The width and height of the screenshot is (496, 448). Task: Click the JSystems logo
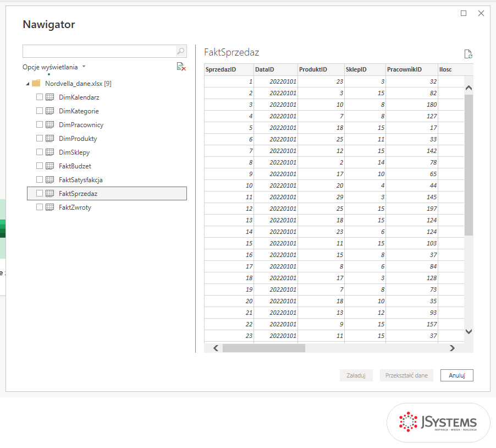pyautogui.click(x=438, y=422)
